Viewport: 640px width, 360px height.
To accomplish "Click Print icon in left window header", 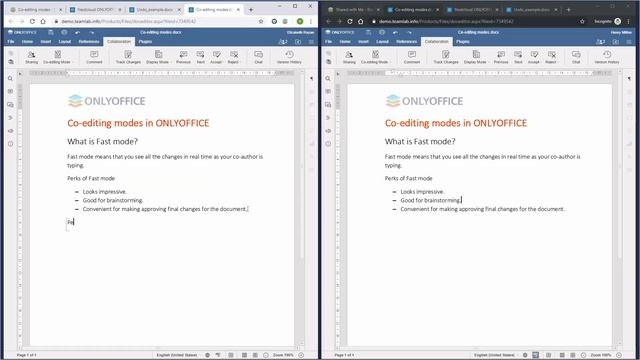I will (x=64, y=32).
